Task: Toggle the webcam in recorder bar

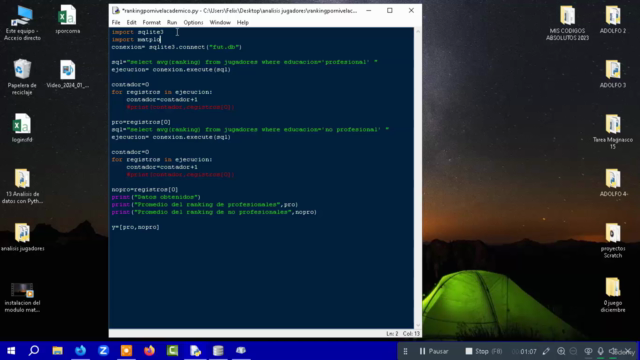Action: point(588,351)
